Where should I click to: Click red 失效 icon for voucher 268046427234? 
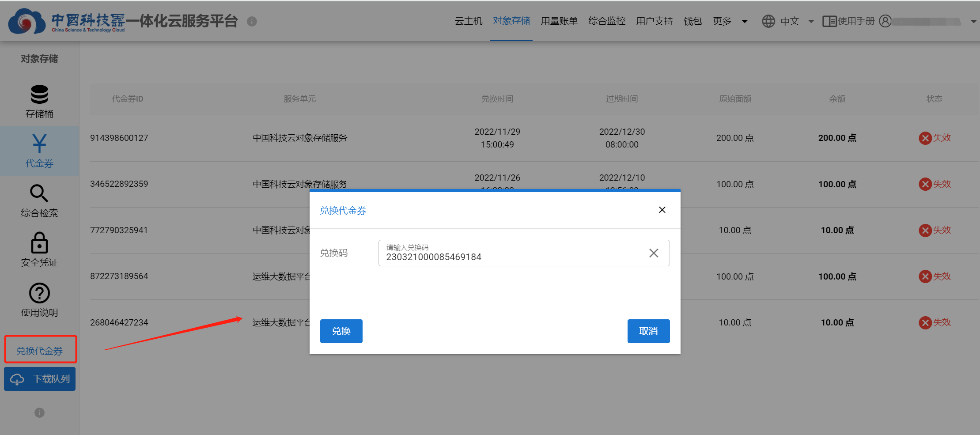tap(925, 322)
